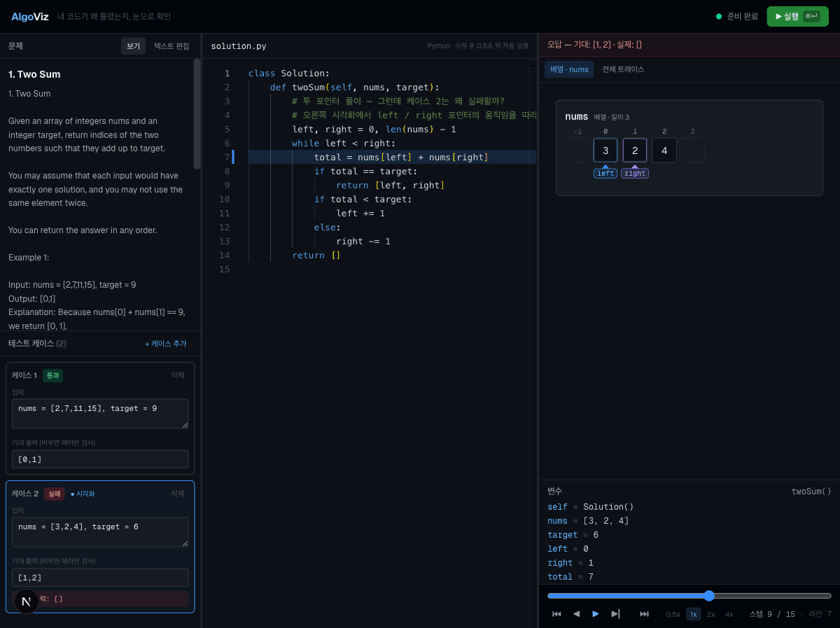Switch problem panel to 텍스트 편집
Screen dimensions: 840x628
pyautogui.click(x=171, y=46)
